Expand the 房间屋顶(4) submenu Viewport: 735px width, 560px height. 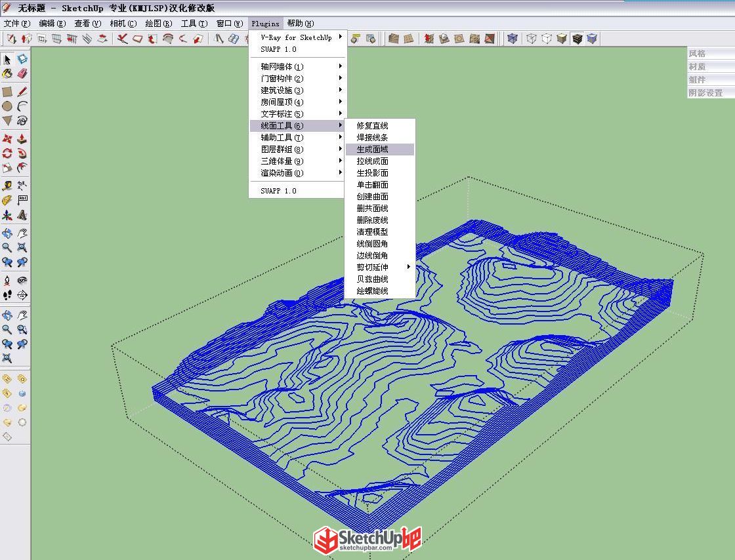pyautogui.click(x=298, y=102)
